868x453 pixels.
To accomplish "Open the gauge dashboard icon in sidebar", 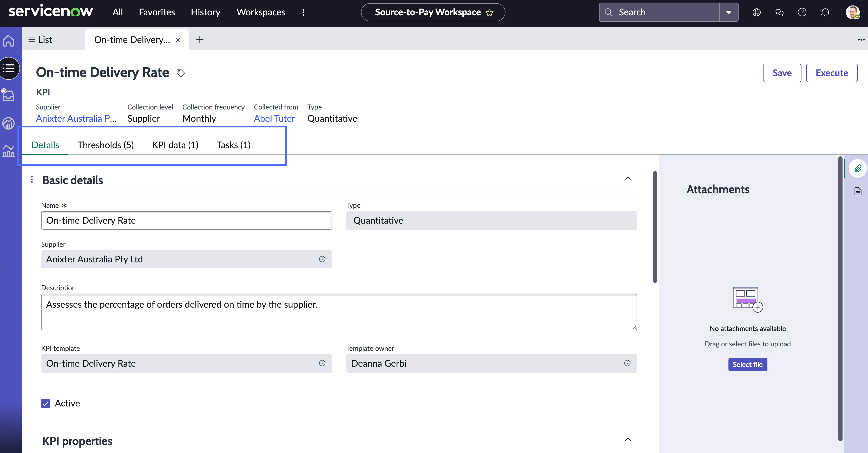I will 8,123.
